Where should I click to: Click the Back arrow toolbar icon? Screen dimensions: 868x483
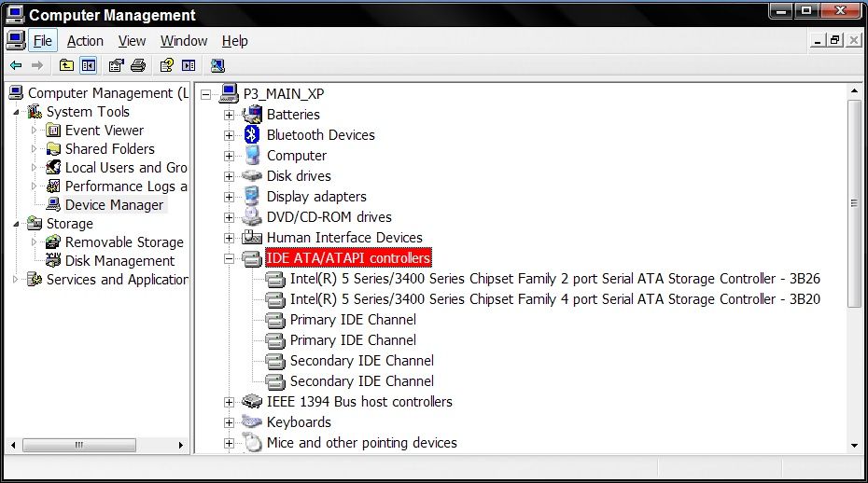tap(16, 66)
